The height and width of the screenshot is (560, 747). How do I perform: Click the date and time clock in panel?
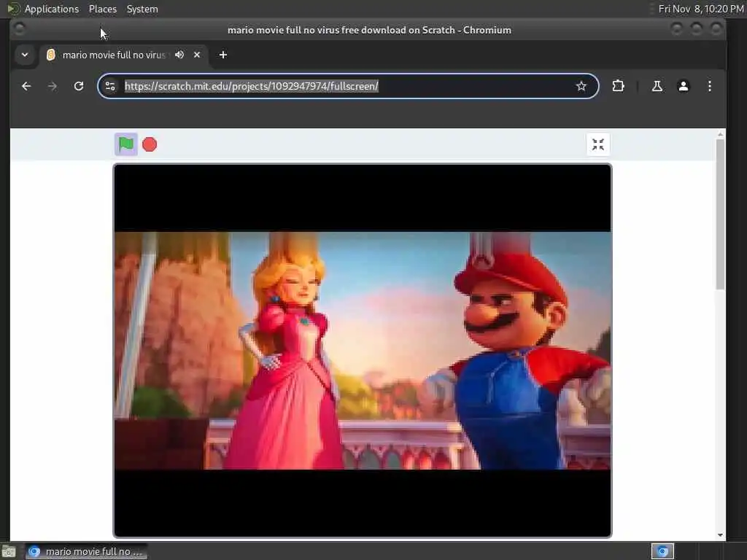pos(701,9)
